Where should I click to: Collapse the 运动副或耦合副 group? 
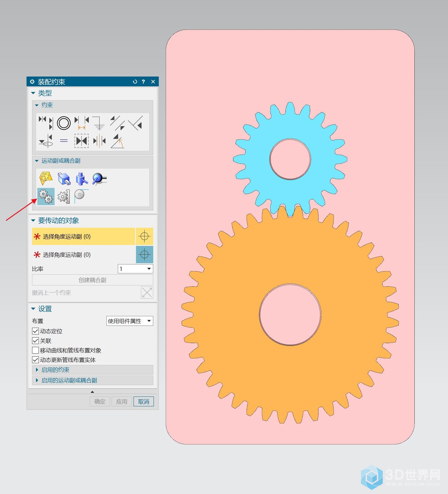(x=37, y=161)
